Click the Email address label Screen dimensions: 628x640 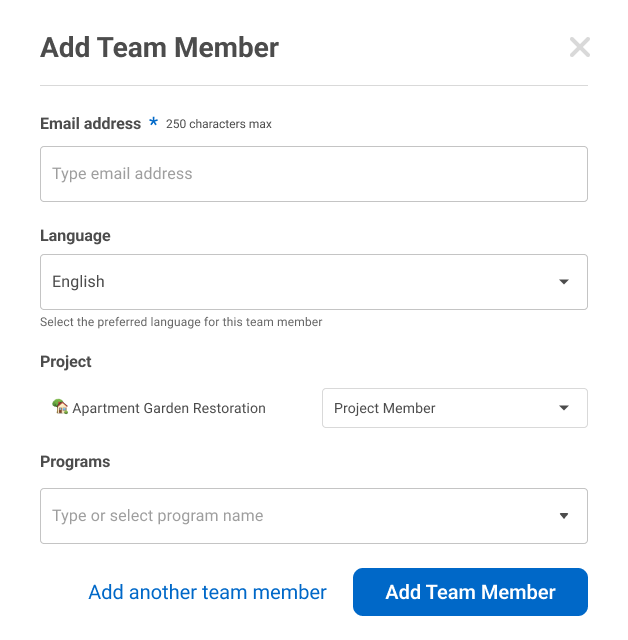tap(91, 124)
